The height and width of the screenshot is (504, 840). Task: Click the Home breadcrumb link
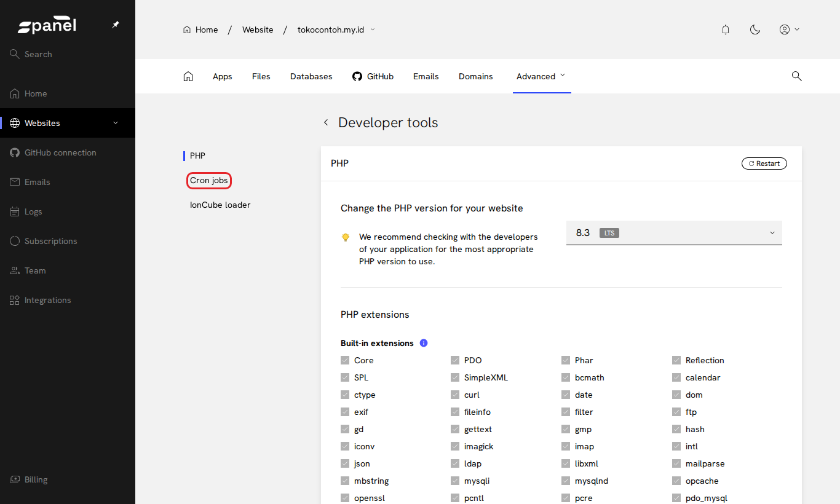pos(200,30)
